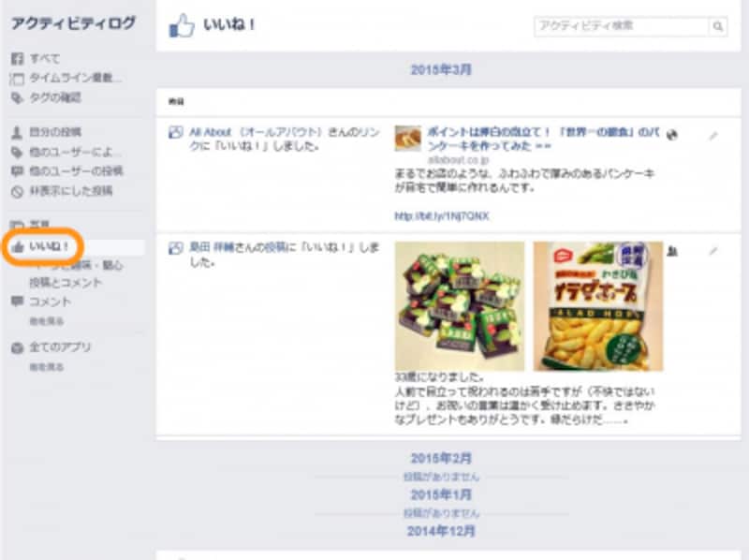This screenshot has width=749, height=560.
Task: Click the bit.ly URL link
Action: pyautogui.click(x=441, y=216)
